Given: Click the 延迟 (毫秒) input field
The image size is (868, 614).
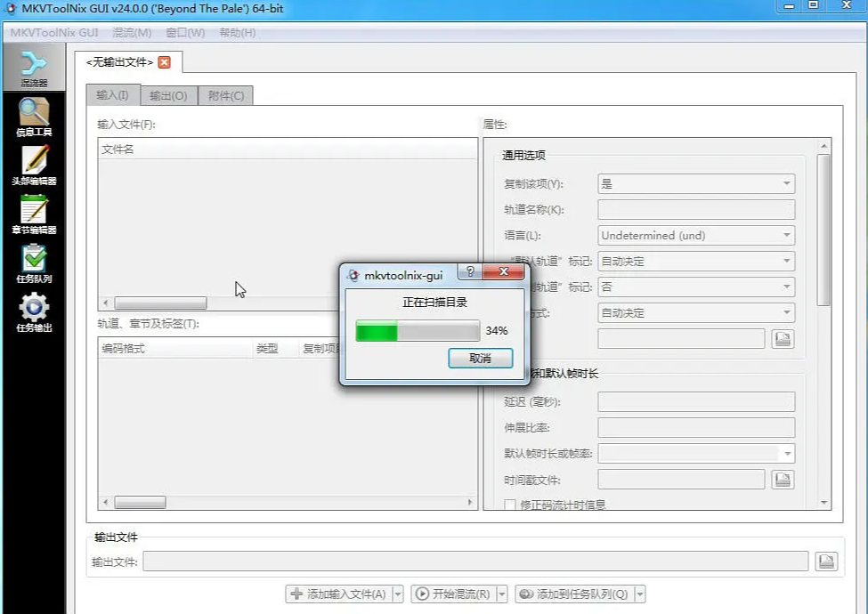Looking at the screenshot, I should tap(696, 401).
